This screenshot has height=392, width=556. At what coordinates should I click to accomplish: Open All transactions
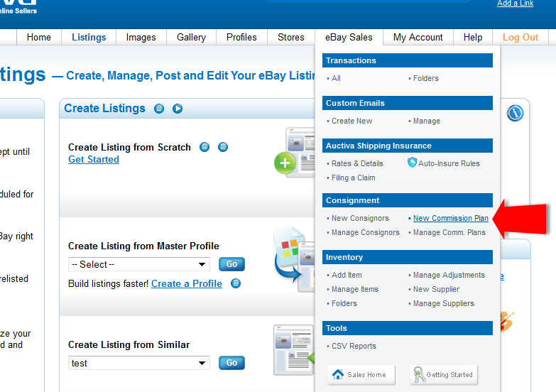(x=336, y=78)
